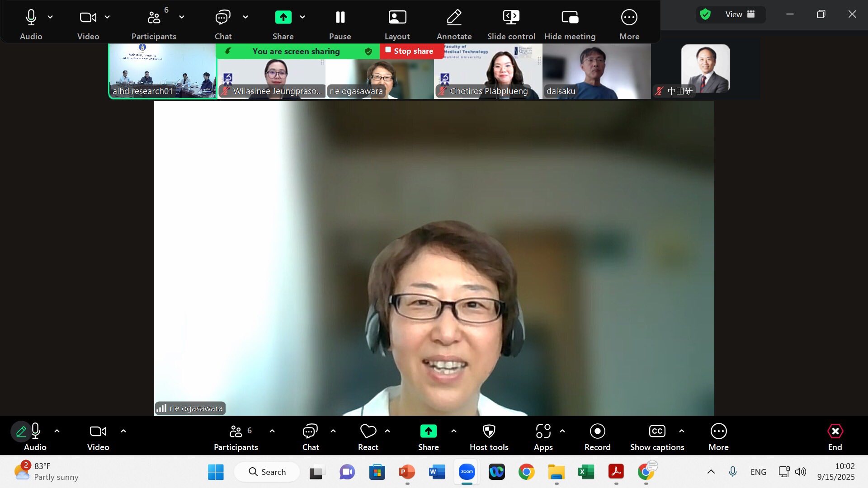
Task: Click the Annotate pencil icon
Action: (x=454, y=18)
